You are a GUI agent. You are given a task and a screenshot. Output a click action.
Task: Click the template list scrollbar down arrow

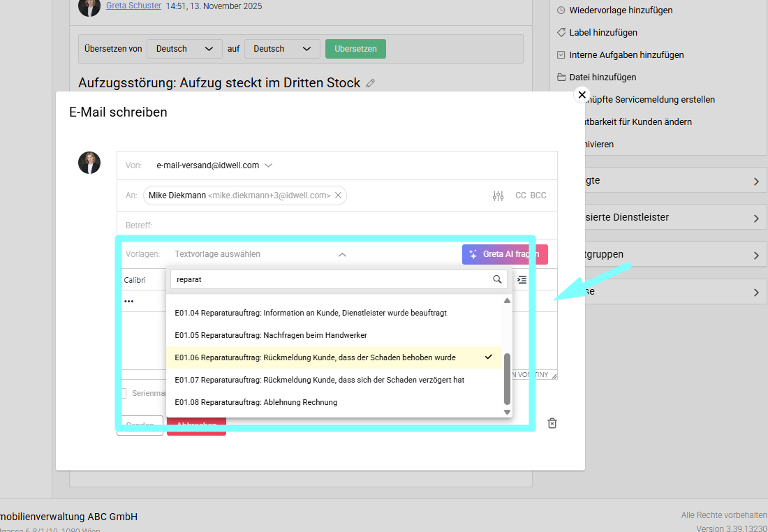pos(508,412)
